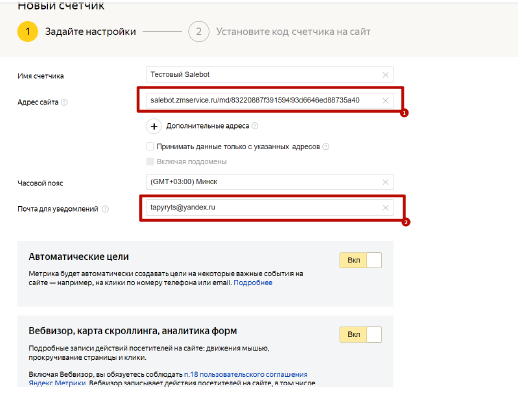Toggle the Автоматические цели switch
Viewport: 522px width, 397px height.
pos(360,260)
